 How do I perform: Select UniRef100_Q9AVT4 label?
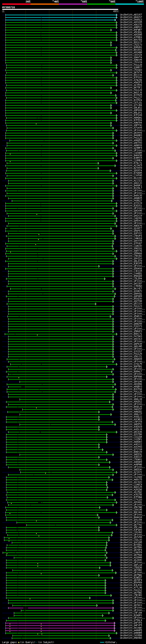click(x=131, y=58)
